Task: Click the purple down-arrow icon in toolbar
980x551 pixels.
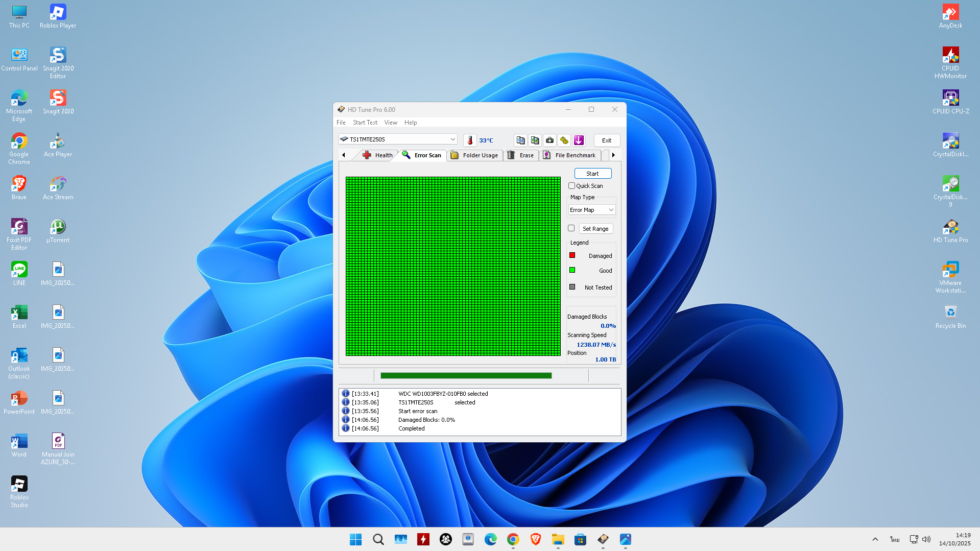Action: 579,140
